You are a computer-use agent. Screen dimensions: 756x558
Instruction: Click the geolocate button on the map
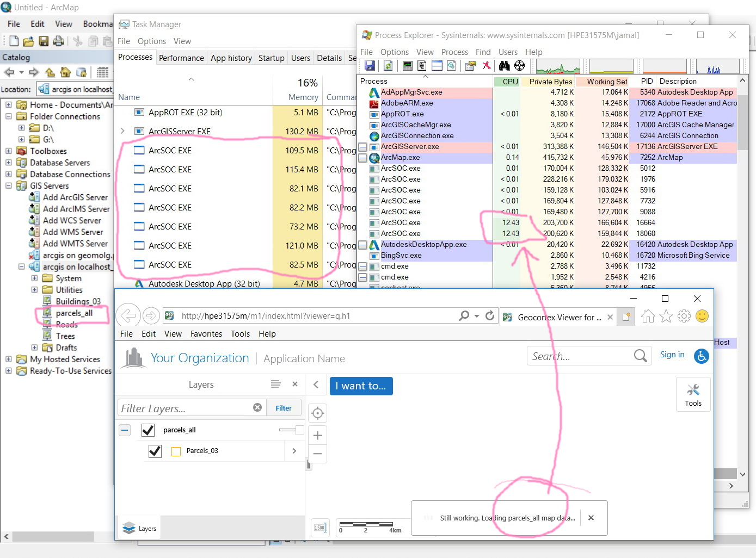(318, 413)
